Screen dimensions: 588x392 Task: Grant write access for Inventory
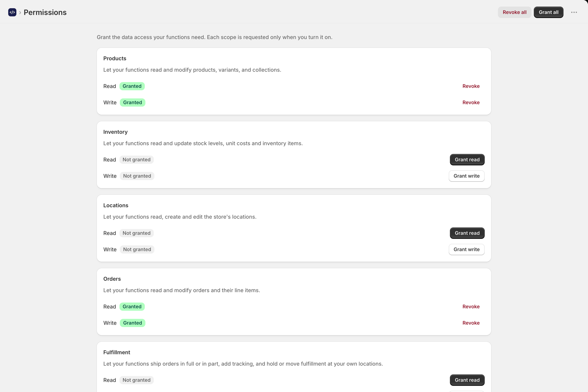(466, 176)
